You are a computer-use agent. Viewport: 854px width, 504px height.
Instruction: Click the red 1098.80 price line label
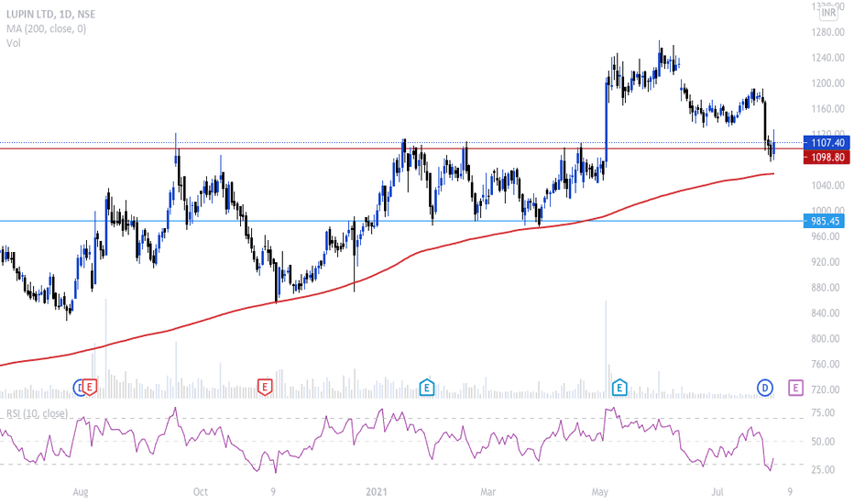tap(827, 158)
